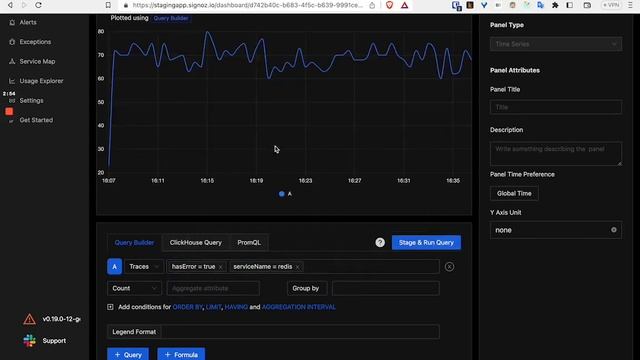Open Brave Rewards triangle icon
The height and width of the screenshot is (360, 640).
click(x=404, y=5)
